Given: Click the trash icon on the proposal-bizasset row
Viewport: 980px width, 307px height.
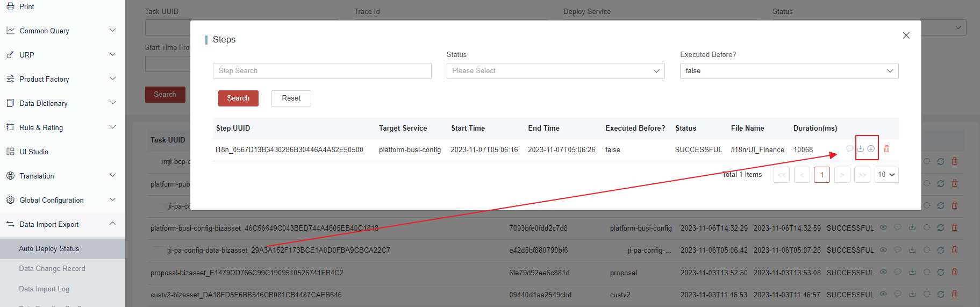Looking at the screenshot, I should click(955, 273).
